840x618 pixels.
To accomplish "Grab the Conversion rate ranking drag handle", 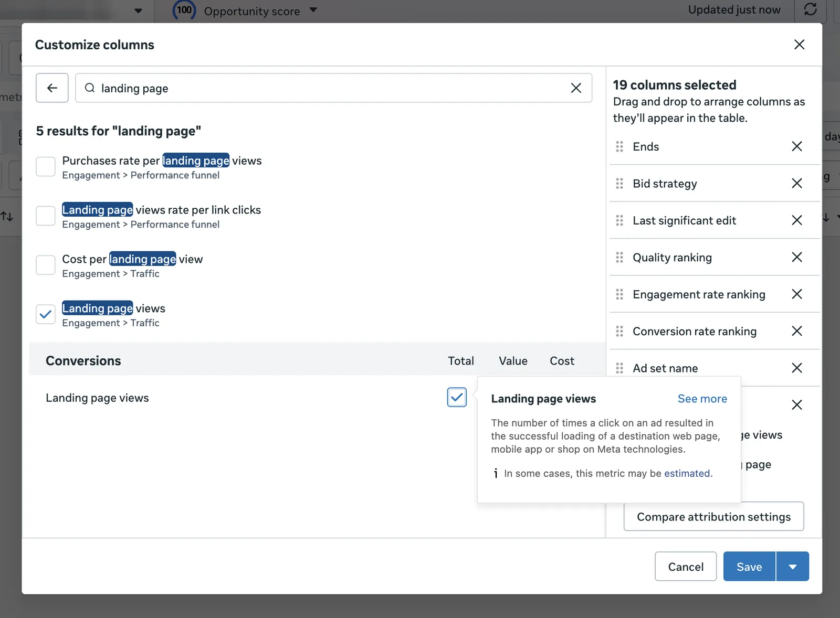I will 619,331.
